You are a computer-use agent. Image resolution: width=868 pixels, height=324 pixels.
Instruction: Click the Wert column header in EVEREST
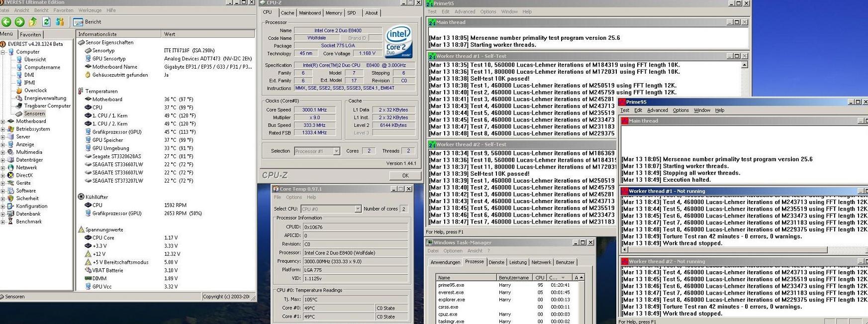(x=208, y=34)
